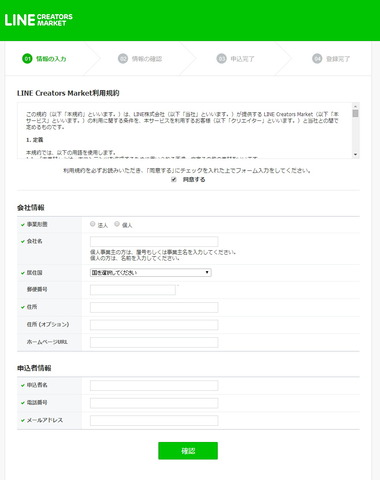Click the 申込者情報 section heading

[x=34, y=368]
